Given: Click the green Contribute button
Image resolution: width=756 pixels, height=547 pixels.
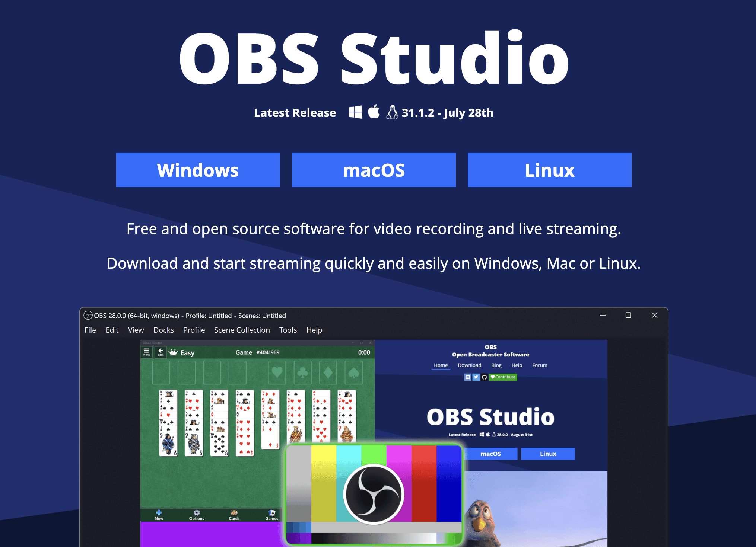Looking at the screenshot, I should pyautogui.click(x=503, y=377).
